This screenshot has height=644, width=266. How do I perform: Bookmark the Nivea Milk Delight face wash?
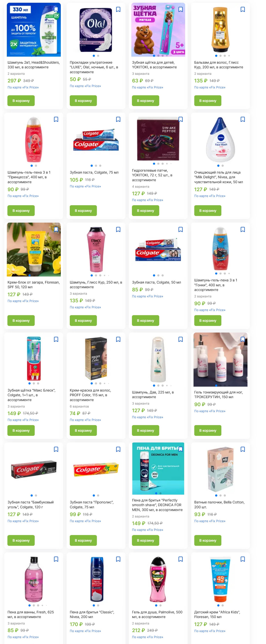point(243,120)
